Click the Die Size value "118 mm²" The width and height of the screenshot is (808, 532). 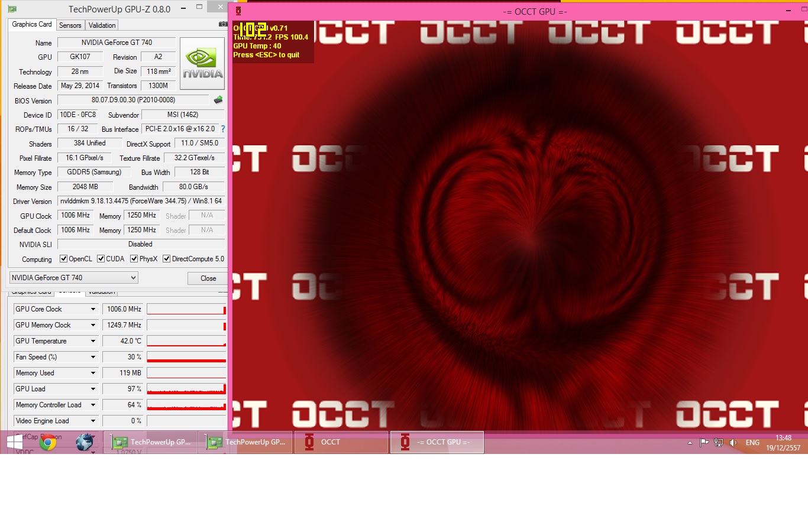pos(159,72)
